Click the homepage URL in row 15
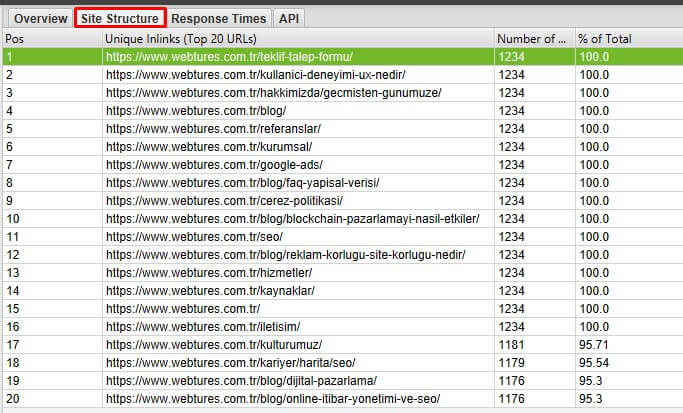Screen dimensions: 683x413 pos(183,308)
